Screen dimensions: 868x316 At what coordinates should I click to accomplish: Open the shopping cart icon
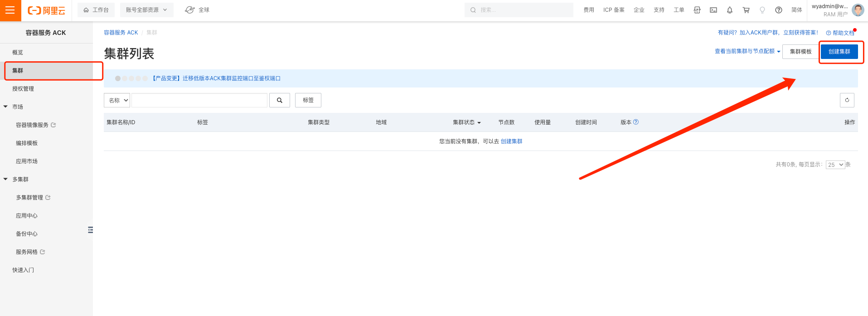pyautogui.click(x=746, y=10)
